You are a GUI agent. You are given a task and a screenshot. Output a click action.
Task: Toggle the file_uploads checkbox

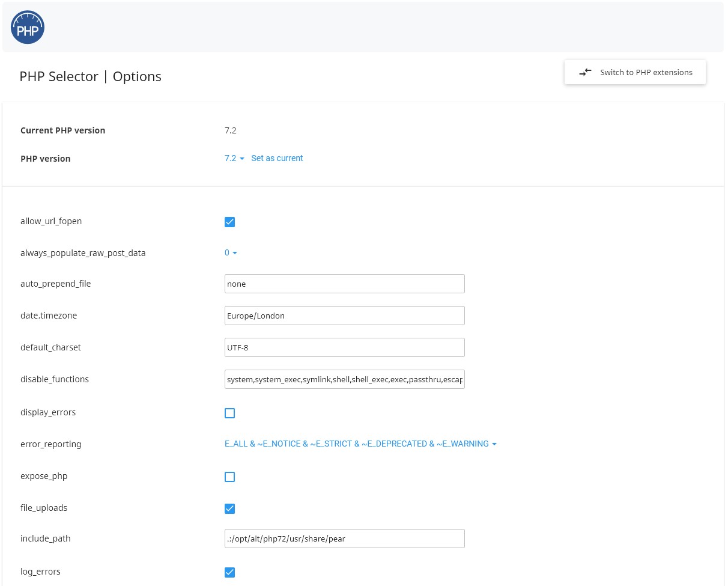(229, 508)
